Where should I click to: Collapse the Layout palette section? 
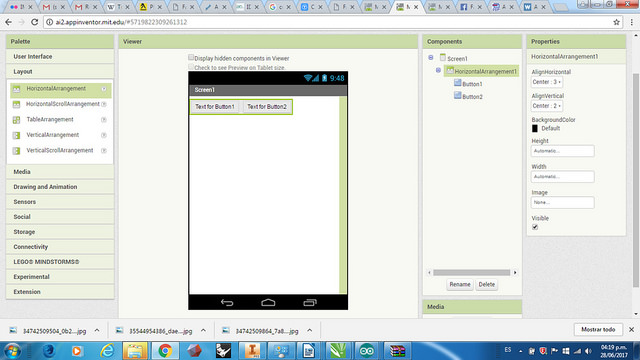click(60, 71)
